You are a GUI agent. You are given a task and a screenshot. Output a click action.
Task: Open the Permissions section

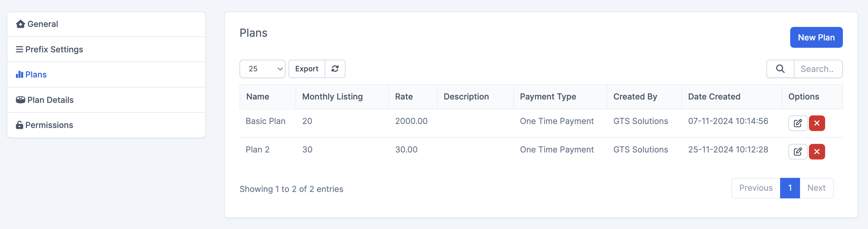coord(49,125)
